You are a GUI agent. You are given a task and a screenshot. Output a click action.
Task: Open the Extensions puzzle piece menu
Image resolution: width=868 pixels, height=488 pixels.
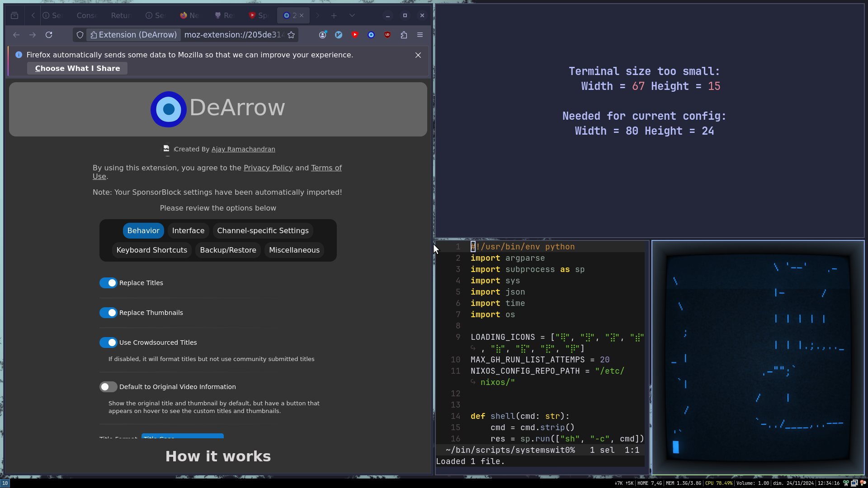pos(404,35)
